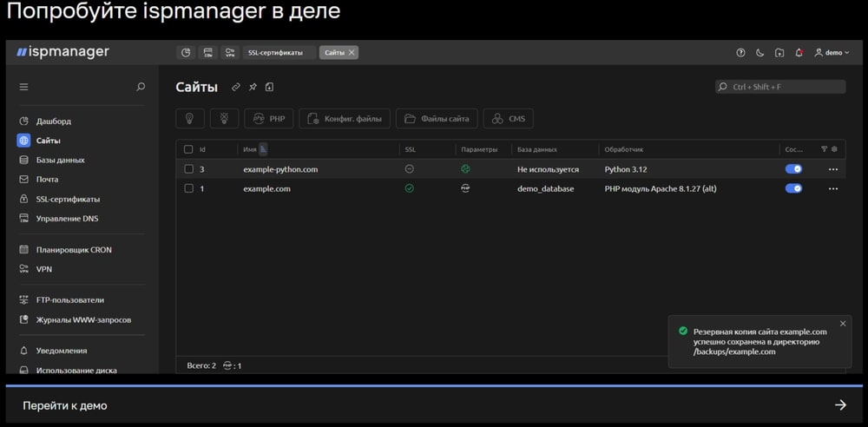Image resolution: width=868 pixels, height=427 pixels.
Task: Open Журналы WWW-запросов in the sidebar
Action: pyautogui.click(x=82, y=320)
